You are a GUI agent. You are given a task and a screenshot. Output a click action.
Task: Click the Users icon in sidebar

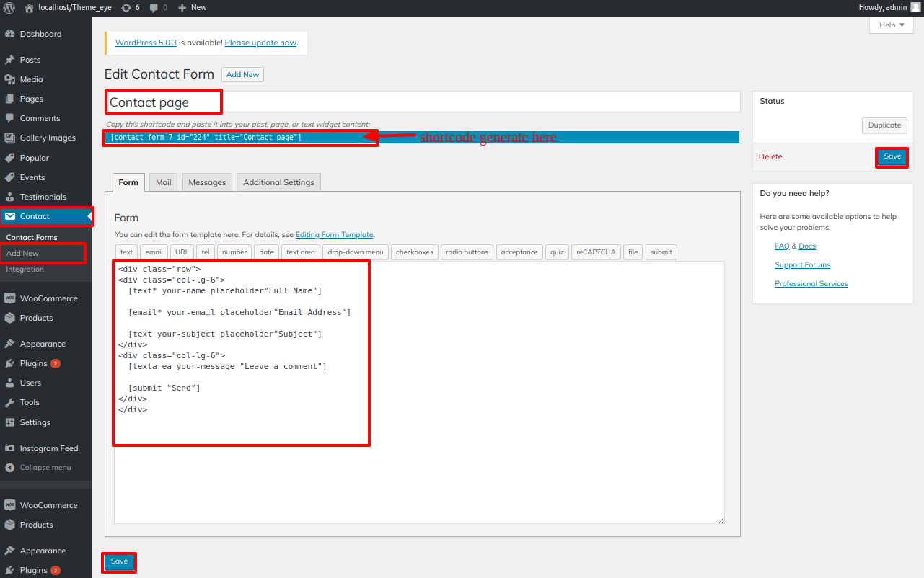pos(9,383)
